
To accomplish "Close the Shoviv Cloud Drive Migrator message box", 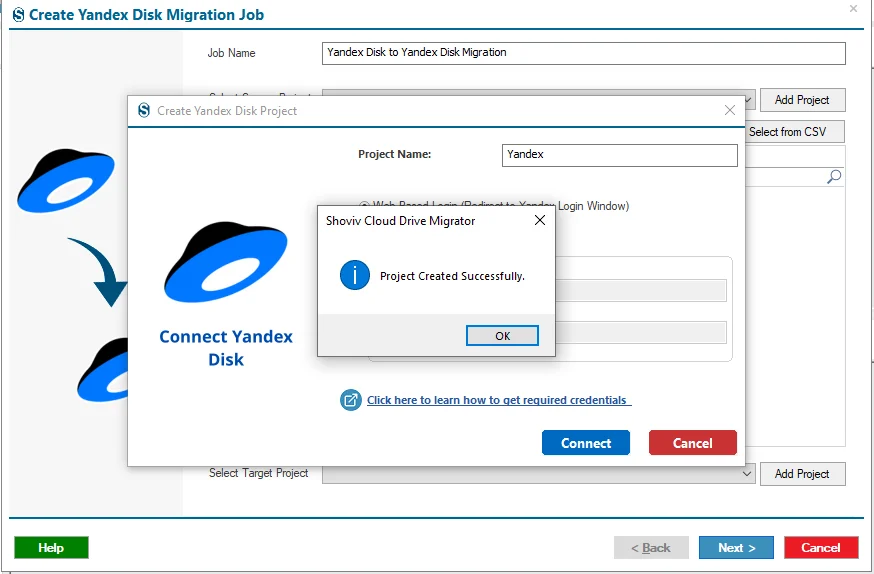I will tap(540, 220).
